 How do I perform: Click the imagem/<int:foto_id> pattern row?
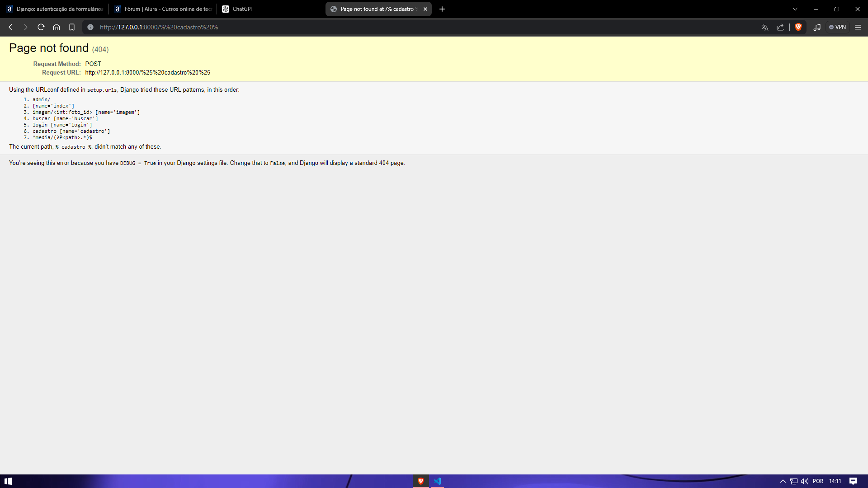(x=86, y=112)
